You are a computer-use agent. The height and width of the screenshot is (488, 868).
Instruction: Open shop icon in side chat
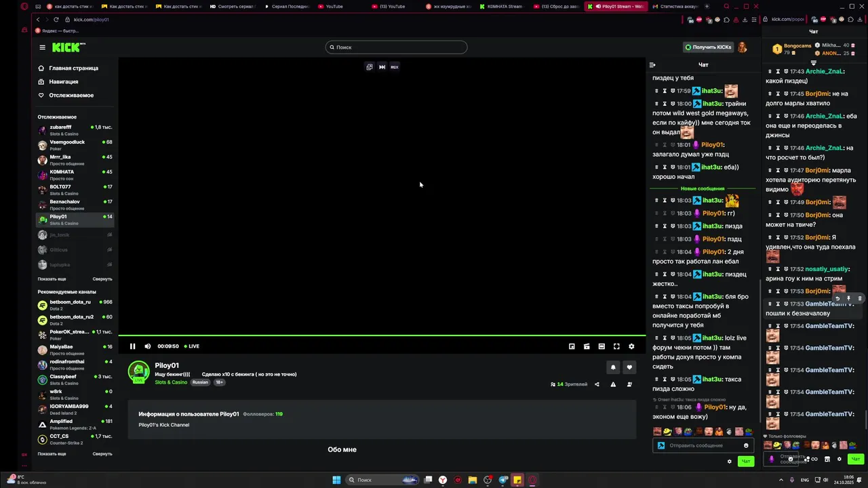tap(827, 460)
